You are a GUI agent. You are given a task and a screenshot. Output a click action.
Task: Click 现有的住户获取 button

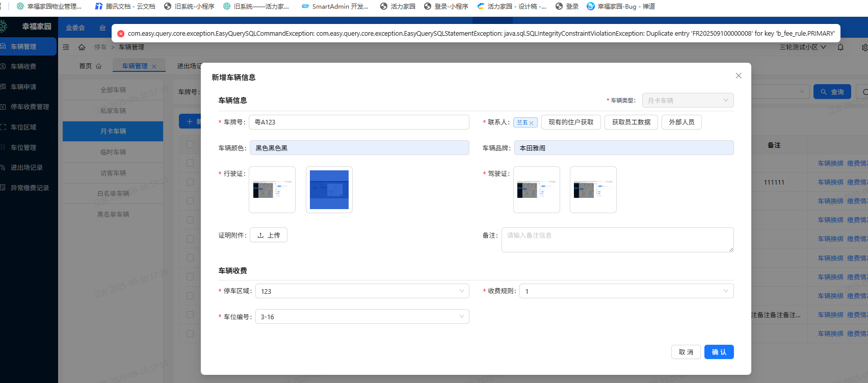click(x=571, y=122)
